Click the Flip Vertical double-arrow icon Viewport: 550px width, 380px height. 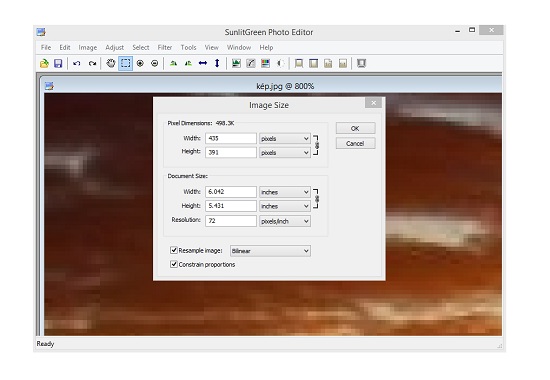[x=217, y=64]
